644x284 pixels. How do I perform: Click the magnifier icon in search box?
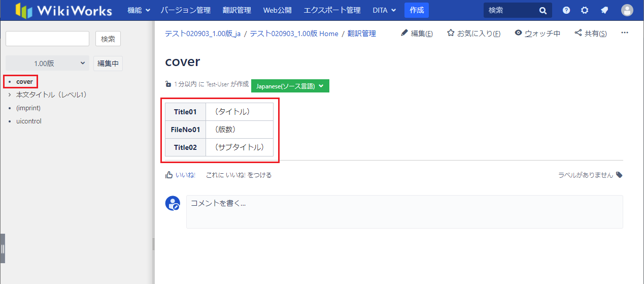[543, 10]
